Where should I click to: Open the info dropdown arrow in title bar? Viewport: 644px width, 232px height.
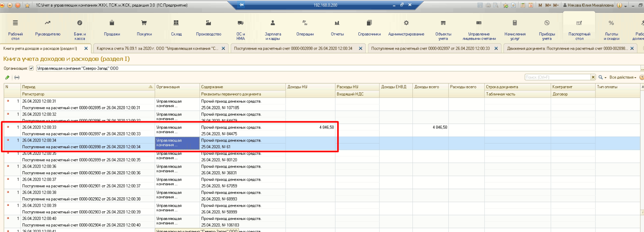[626, 5]
